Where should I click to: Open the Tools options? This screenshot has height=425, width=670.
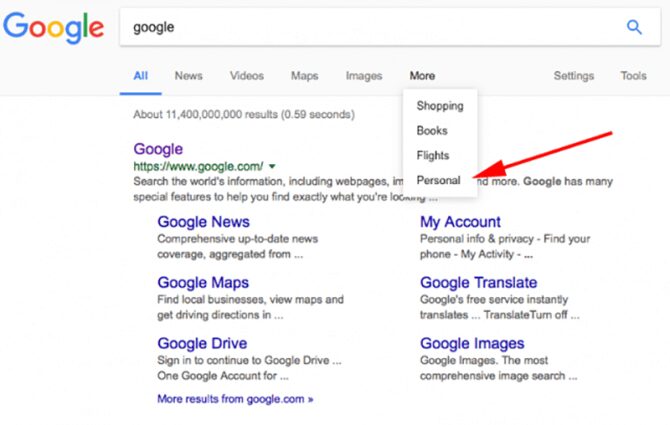(633, 76)
